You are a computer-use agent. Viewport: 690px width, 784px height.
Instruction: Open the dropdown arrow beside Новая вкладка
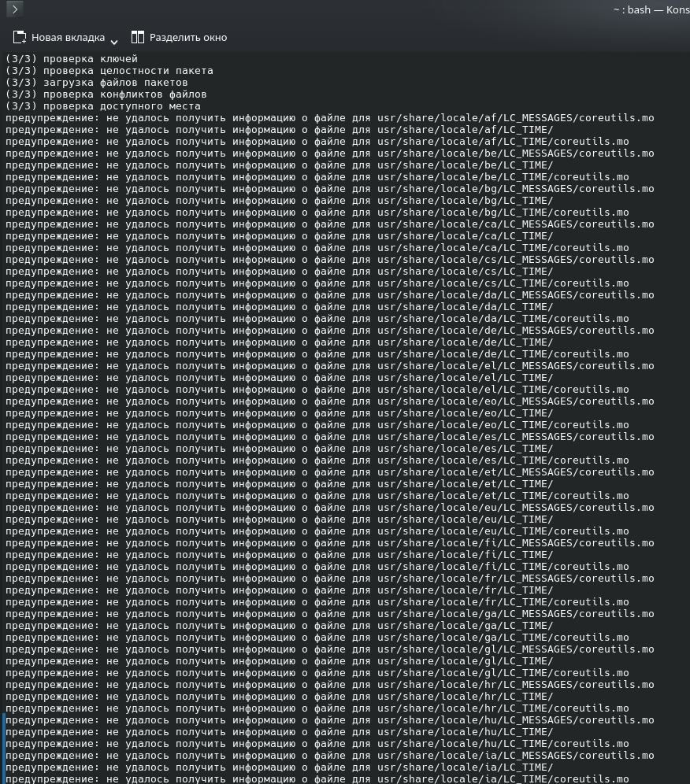click(x=114, y=40)
